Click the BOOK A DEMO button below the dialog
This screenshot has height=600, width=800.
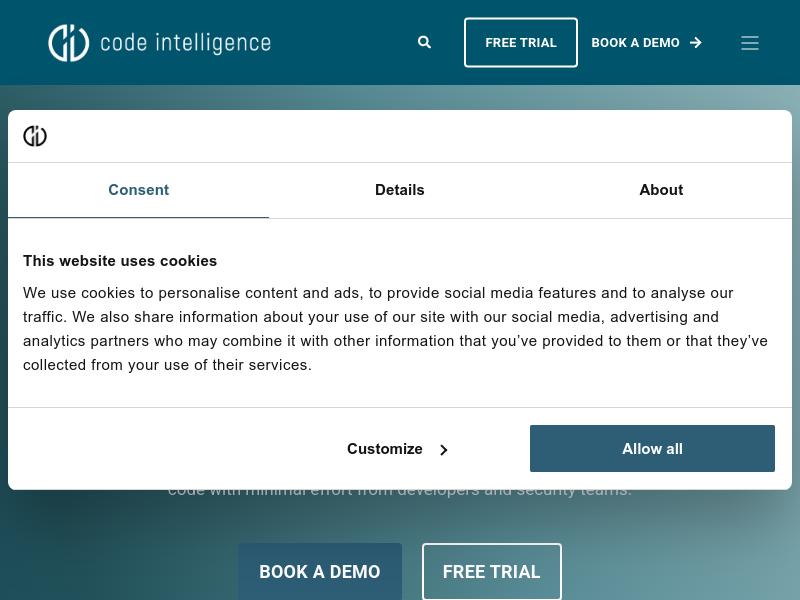[320, 571]
